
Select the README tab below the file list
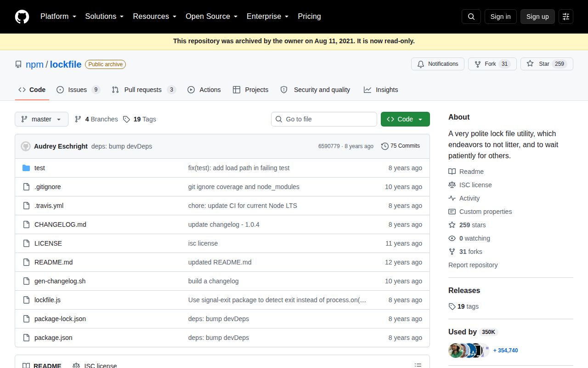click(42, 366)
